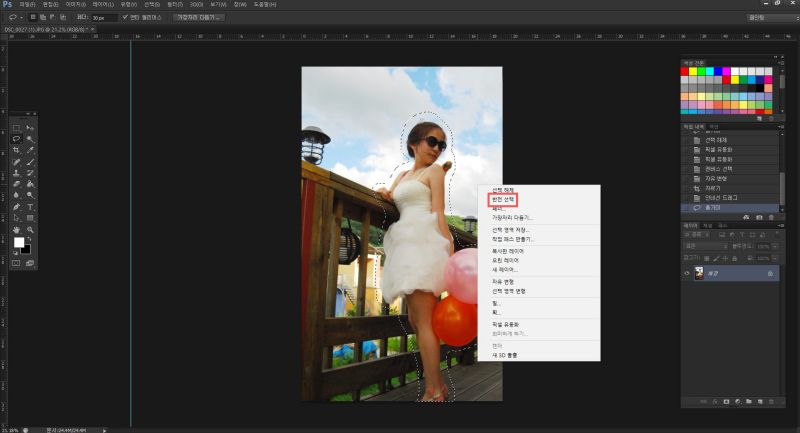
Task: Select the Eraser tool
Action: point(16,184)
